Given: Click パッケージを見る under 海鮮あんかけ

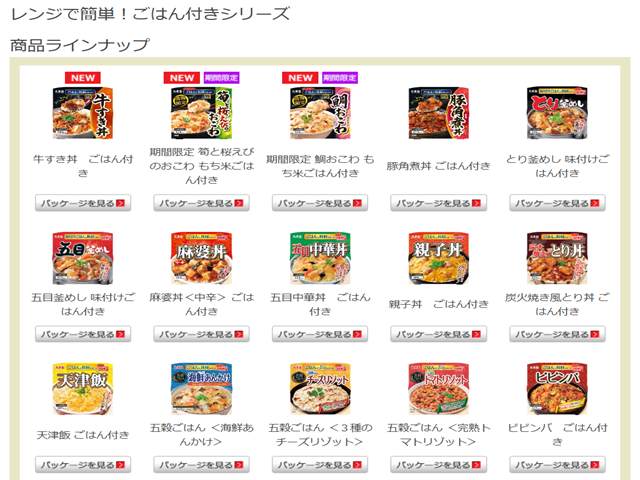Looking at the screenshot, I should click(201, 464).
